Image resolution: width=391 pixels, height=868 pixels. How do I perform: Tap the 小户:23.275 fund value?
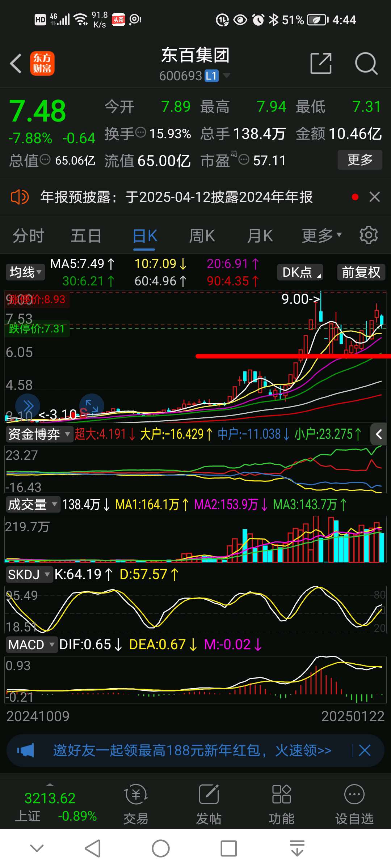pos(328,434)
